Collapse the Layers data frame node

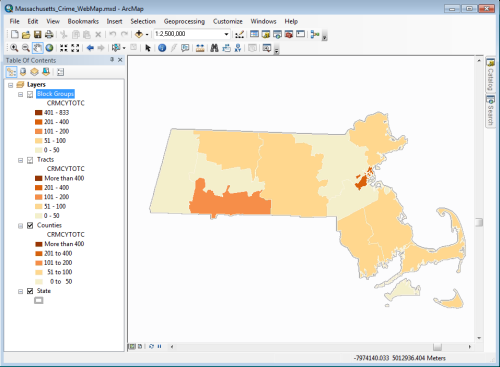[x=11, y=85]
